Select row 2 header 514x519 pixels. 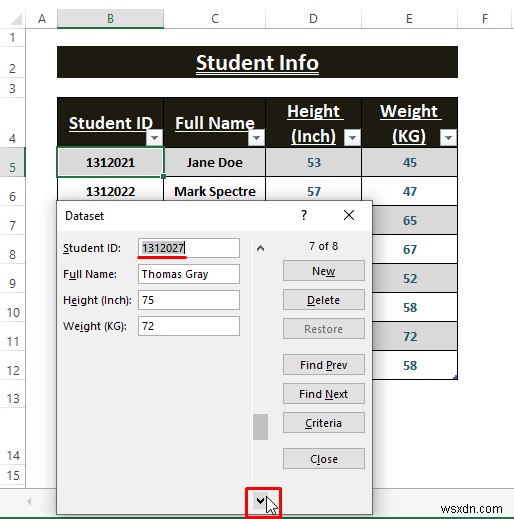(13, 62)
